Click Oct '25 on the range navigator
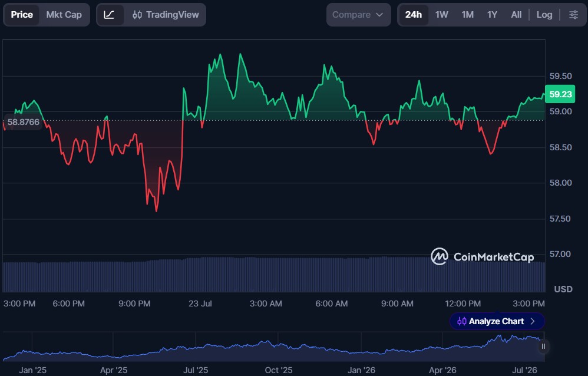Screen dimensions: 588x376 278,370
